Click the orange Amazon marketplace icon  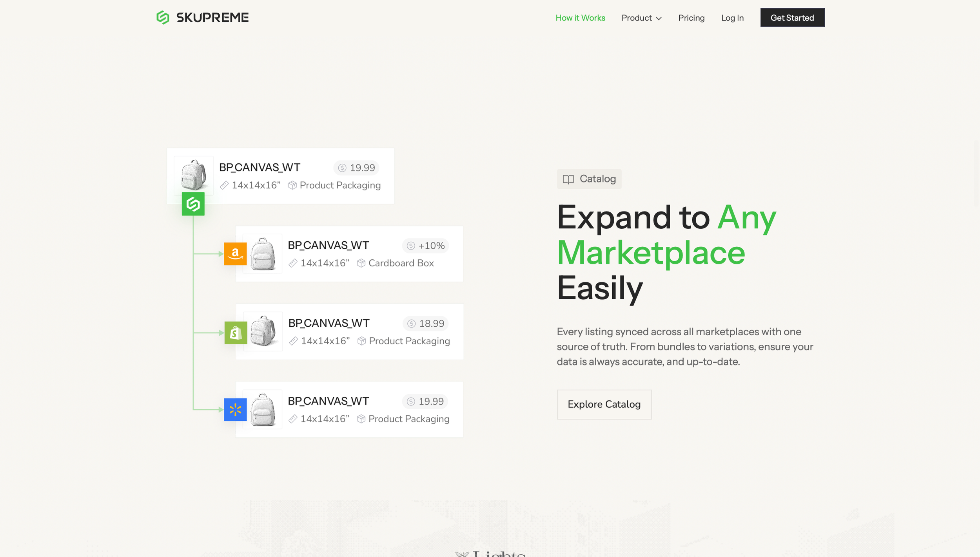235,254
